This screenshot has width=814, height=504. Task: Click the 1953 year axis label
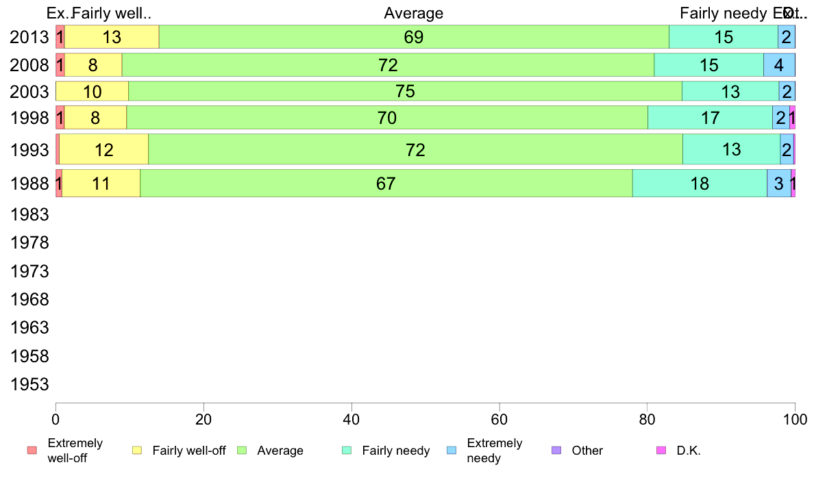coord(29,384)
